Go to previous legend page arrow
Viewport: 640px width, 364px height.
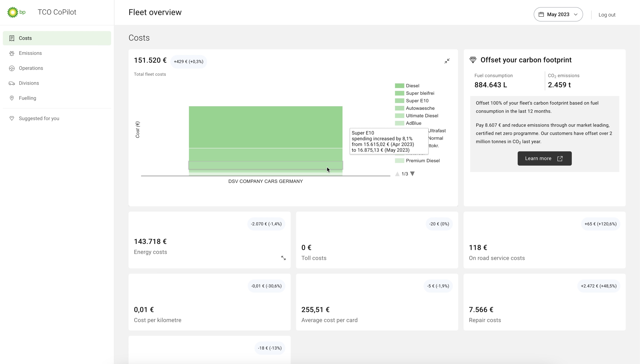397,174
